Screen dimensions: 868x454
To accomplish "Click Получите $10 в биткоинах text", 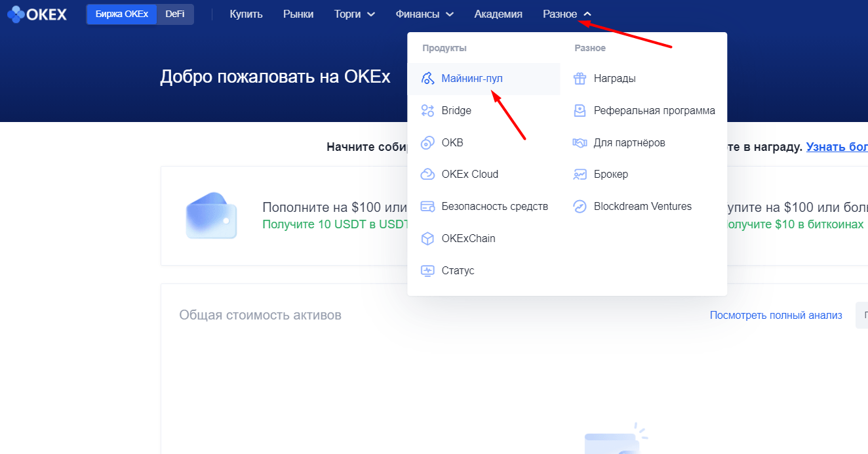I will click(795, 224).
